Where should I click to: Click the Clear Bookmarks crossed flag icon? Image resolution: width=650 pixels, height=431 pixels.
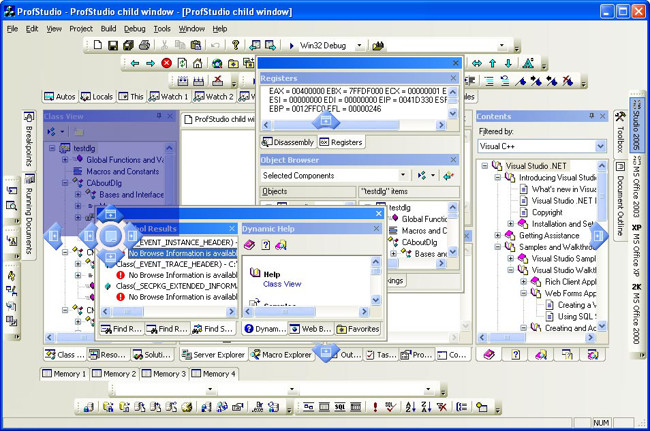tap(568, 81)
